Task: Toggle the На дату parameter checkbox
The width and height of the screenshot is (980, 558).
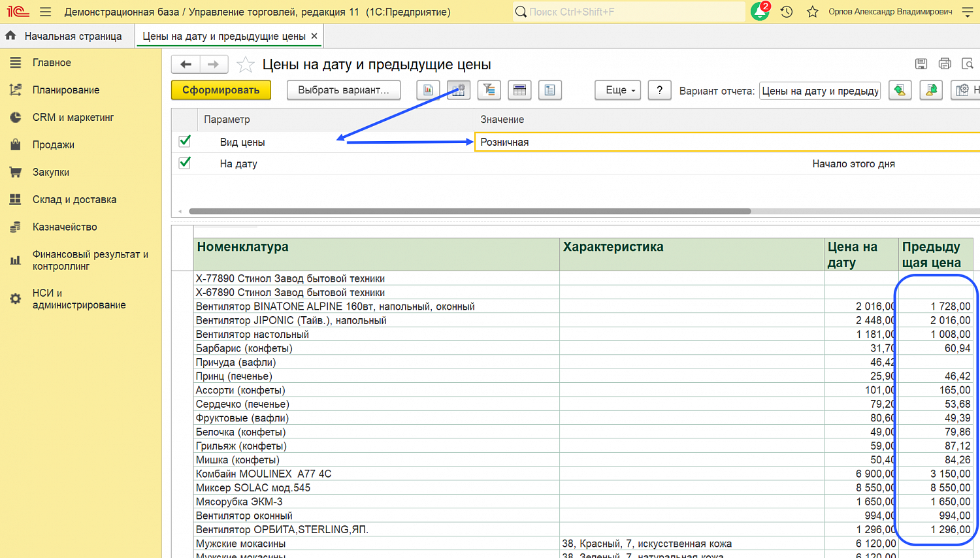Action: coord(185,163)
